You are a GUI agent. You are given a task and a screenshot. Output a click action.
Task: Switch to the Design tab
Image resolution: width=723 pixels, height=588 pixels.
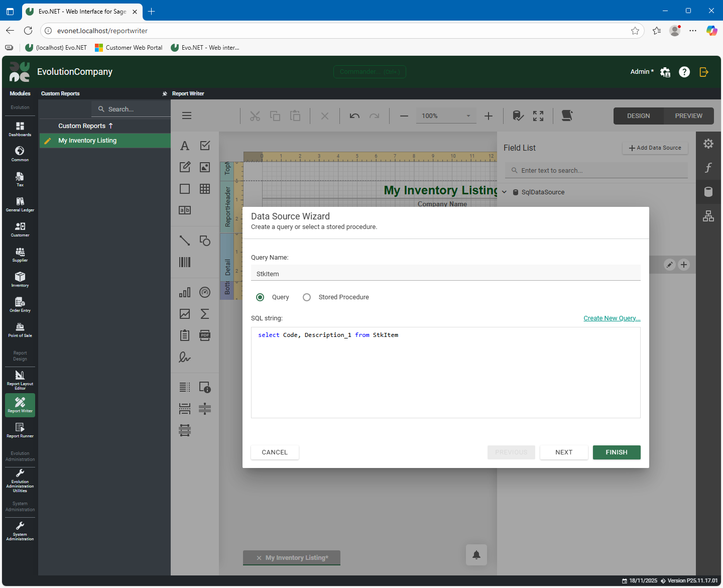coord(638,116)
